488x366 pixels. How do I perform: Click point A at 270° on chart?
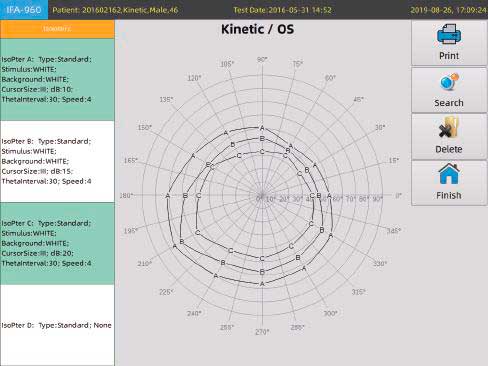(262, 284)
